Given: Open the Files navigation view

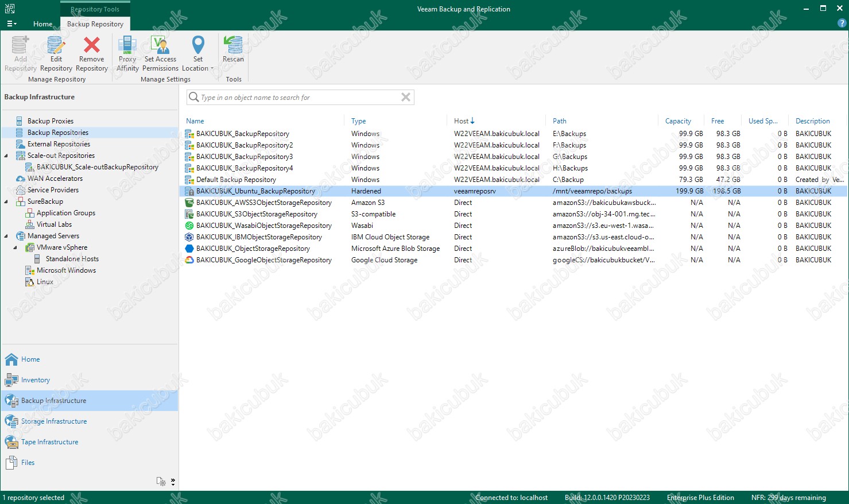Looking at the screenshot, I should [89, 463].
